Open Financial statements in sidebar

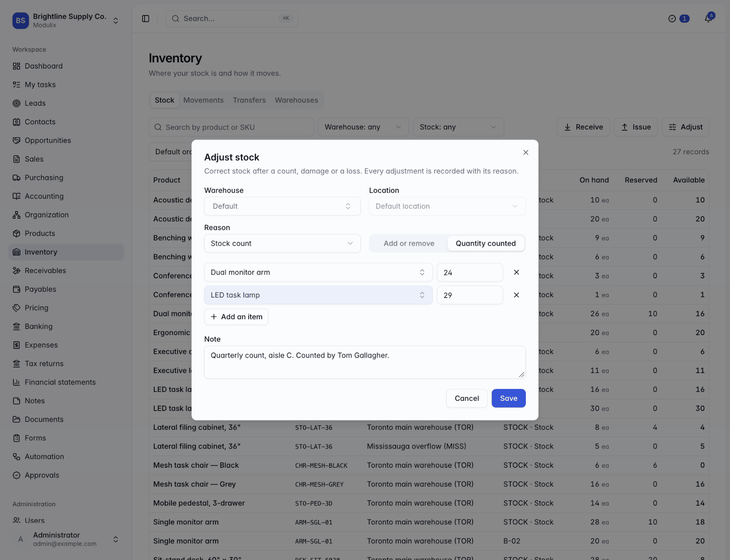[x=66, y=382]
